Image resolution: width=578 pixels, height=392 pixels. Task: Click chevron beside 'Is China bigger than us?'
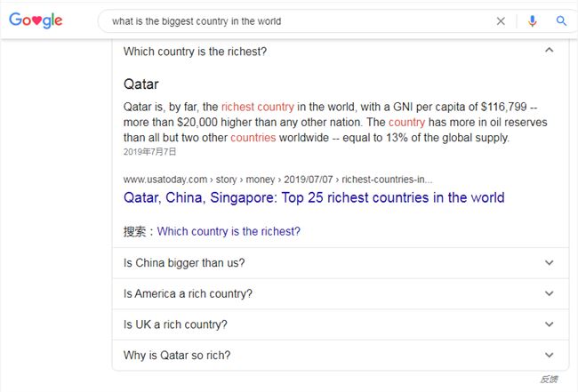click(550, 263)
